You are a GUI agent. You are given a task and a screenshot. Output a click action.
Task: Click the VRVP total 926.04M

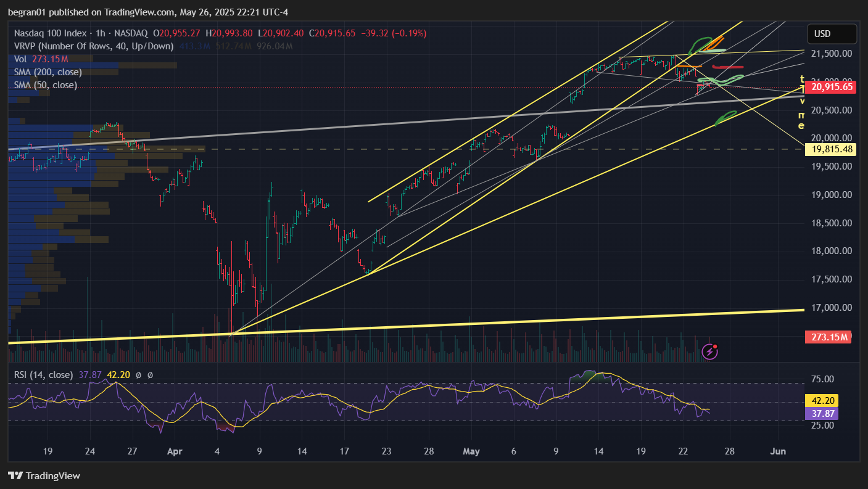[x=273, y=46]
